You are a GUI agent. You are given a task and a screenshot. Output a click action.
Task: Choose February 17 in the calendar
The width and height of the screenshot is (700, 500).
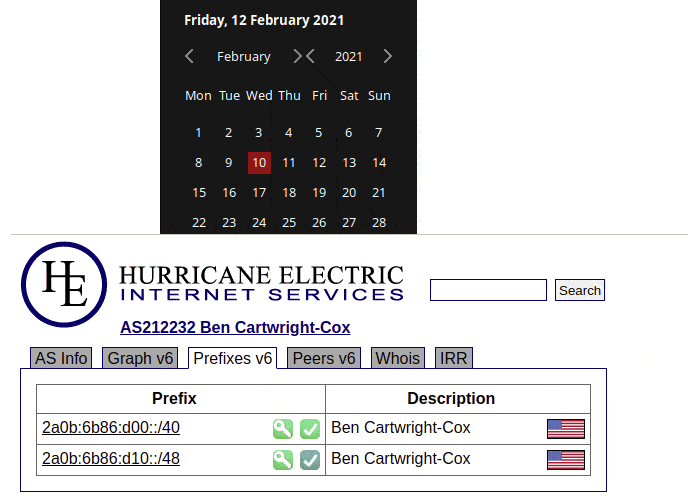click(259, 192)
